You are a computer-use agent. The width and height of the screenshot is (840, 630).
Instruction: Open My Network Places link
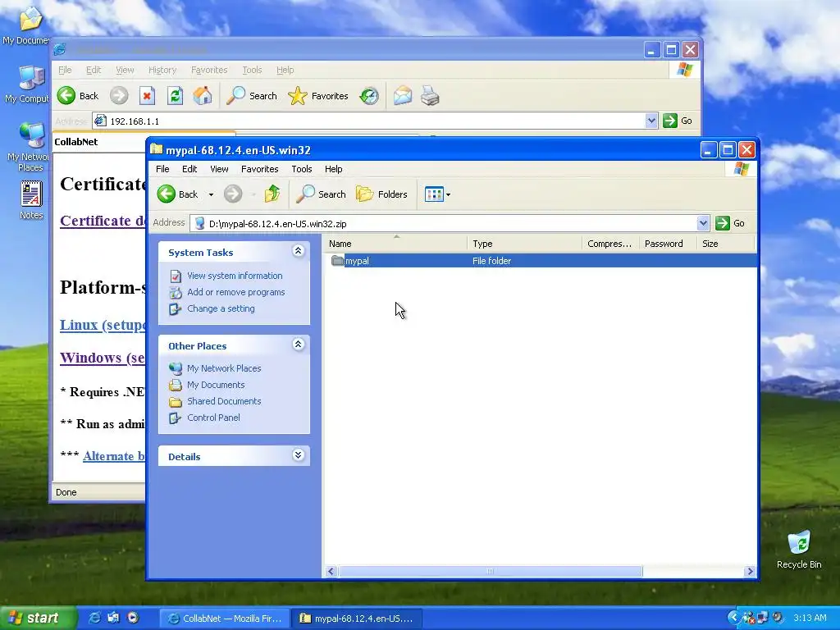click(x=224, y=368)
